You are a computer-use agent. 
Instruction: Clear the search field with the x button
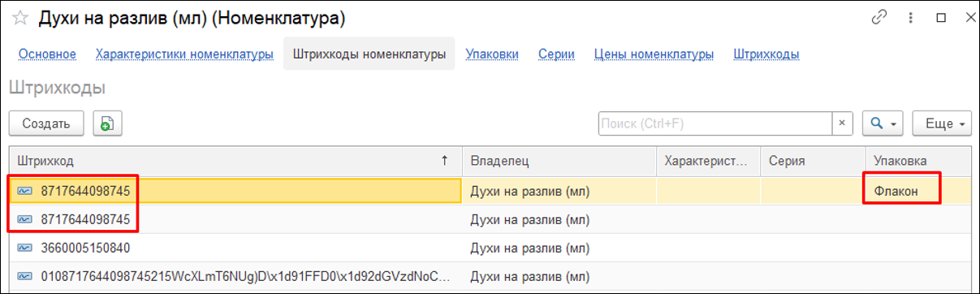click(842, 123)
